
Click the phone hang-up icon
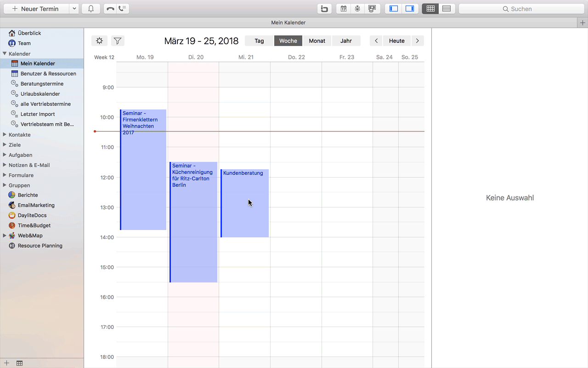tap(110, 9)
